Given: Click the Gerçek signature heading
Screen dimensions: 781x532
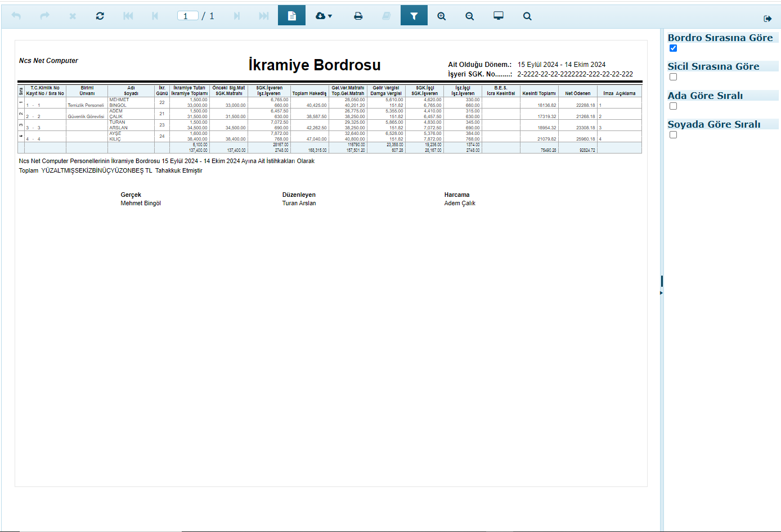Looking at the screenshot, I should [131, 195].
